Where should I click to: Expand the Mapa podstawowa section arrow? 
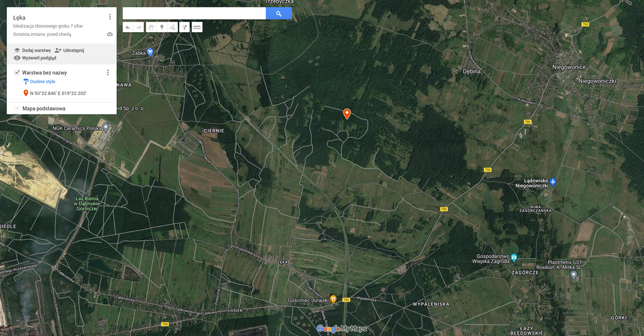pos(17,108)
